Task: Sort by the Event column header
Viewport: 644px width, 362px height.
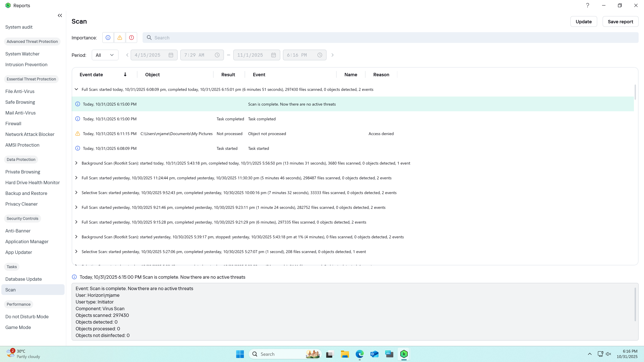Action: pos(259,74)
